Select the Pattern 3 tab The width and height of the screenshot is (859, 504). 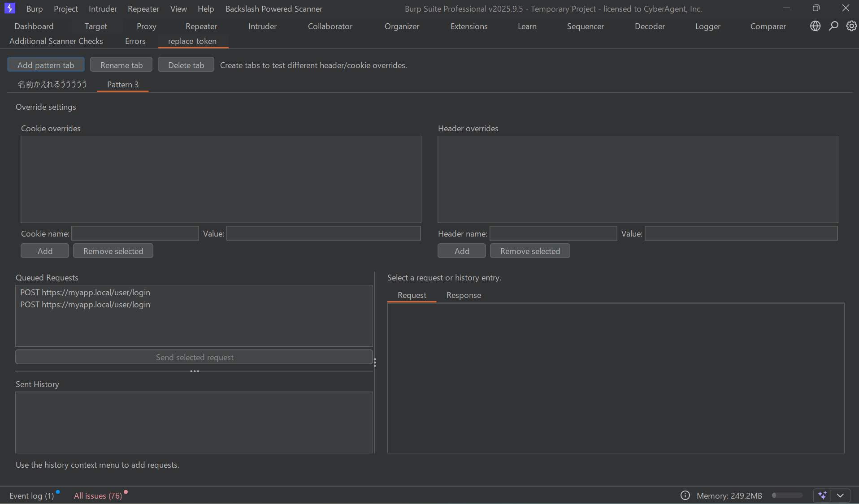click(123, 84)
